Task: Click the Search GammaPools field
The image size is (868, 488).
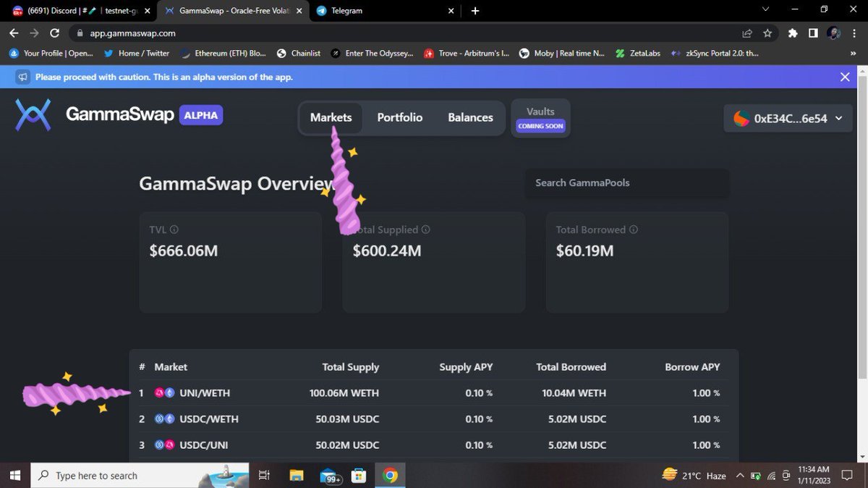Action: 627,182
